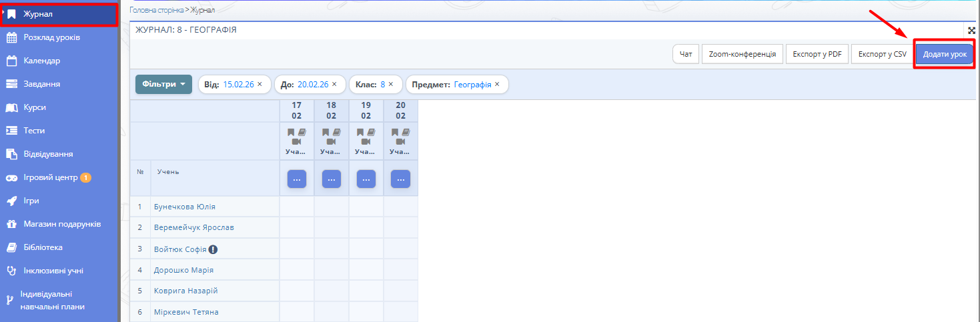The image size is (980, 322).
Task: Open the Фільтри dropdown
Action: coord(163,85)
